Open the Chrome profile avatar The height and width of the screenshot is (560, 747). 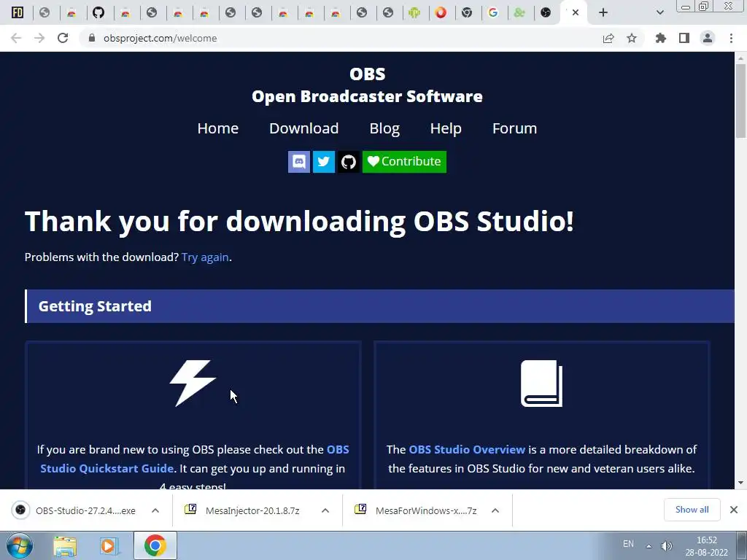point(708,38)
